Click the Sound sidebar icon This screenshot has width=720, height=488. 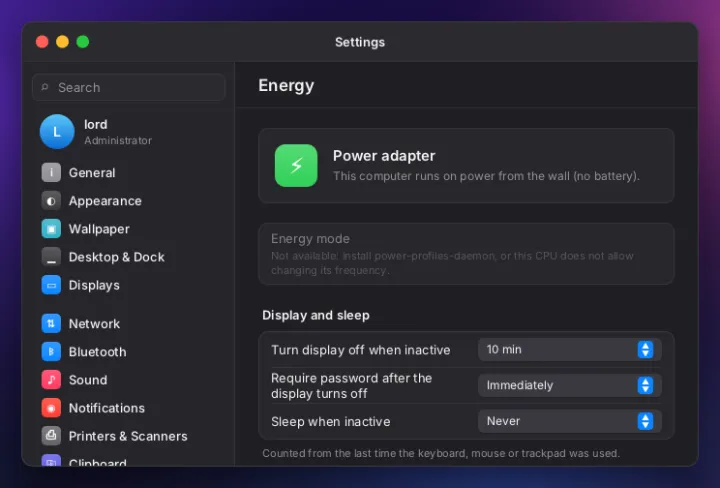tap(51, 380)
